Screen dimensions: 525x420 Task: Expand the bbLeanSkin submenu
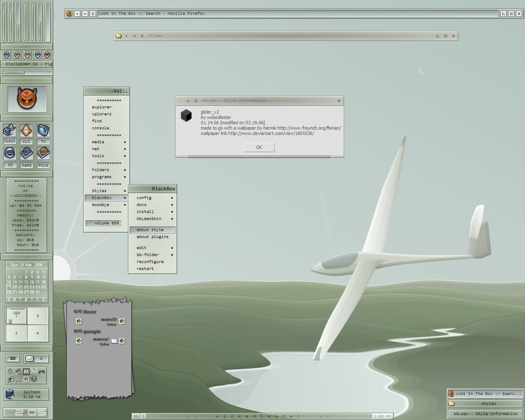153,219
